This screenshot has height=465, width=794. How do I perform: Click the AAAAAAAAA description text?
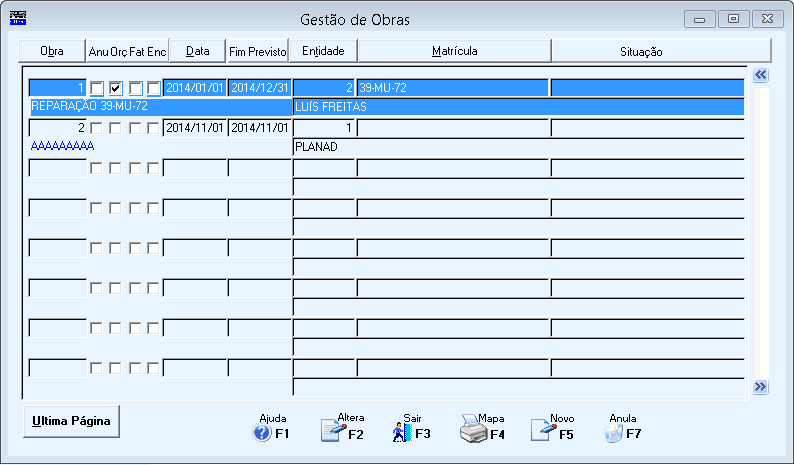pyautogui.click(x=62, y=146)
